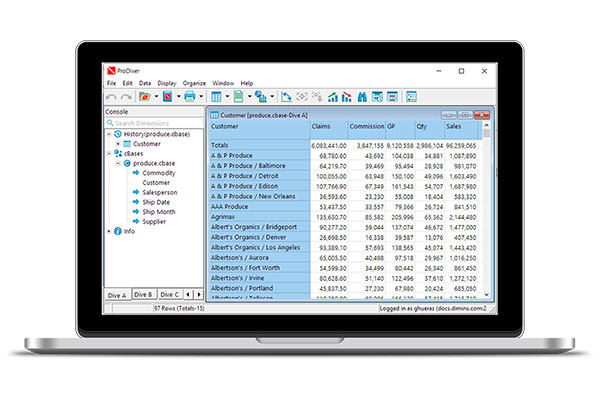Click the console panel toggle icon
This screenshot has height=400, width=600.
pyautogui.click(x=411, y=97)
